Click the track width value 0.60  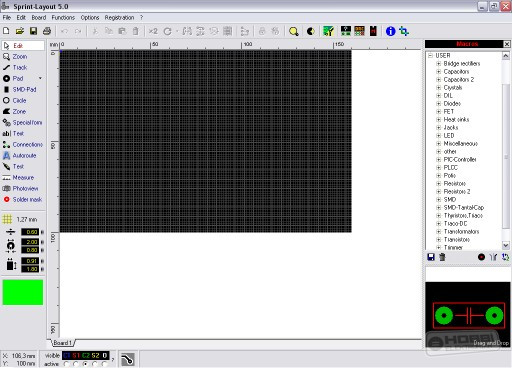tap(30, 232)
